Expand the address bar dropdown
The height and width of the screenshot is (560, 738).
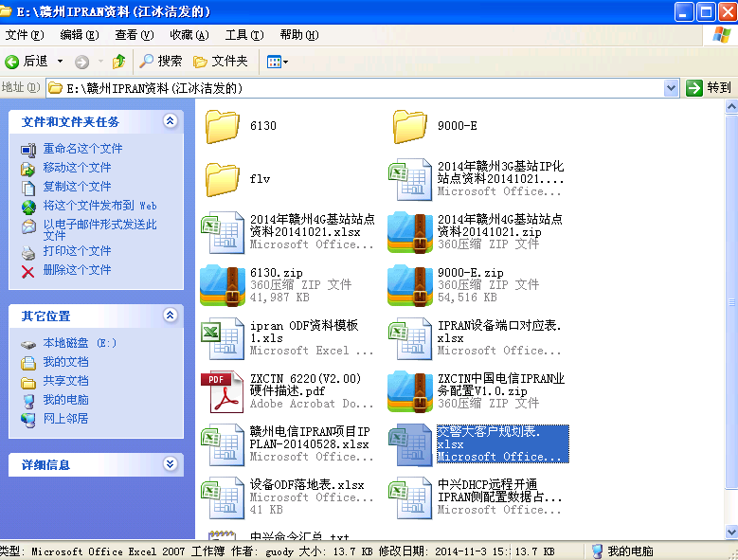(671, 88)
